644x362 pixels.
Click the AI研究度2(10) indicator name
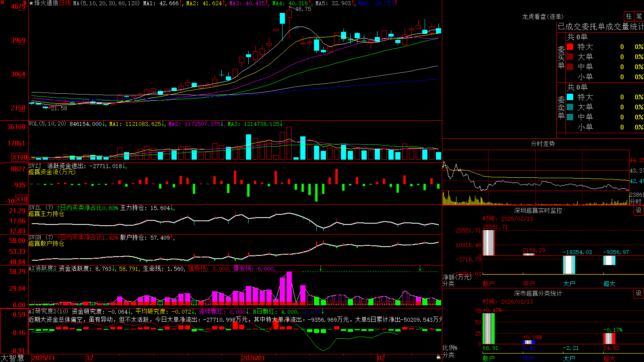(48, 311)
